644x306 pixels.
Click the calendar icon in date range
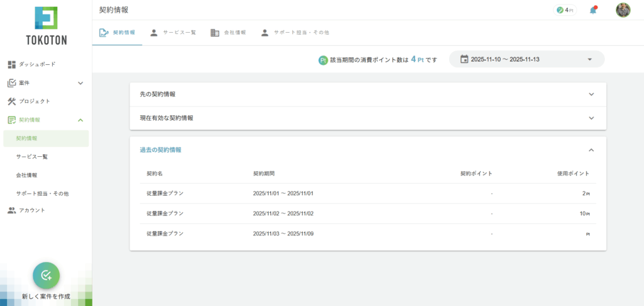click(x=464, y=59)
